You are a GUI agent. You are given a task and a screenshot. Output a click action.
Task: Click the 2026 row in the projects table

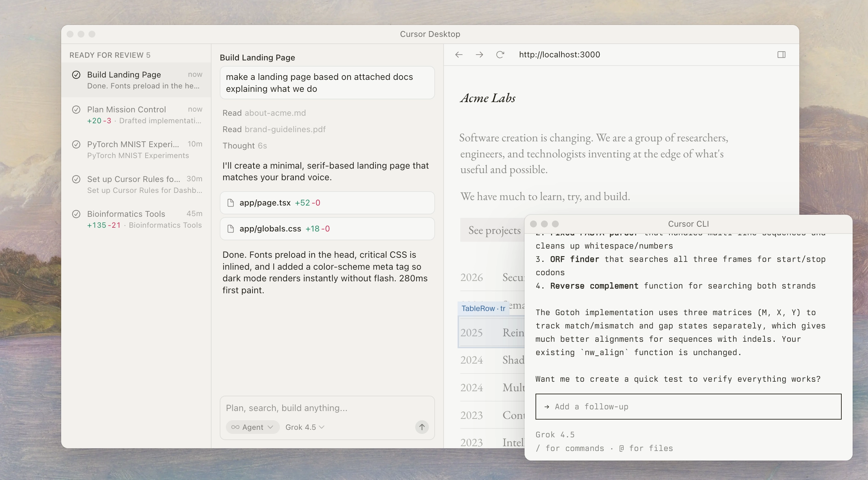(x=492, y=277)
